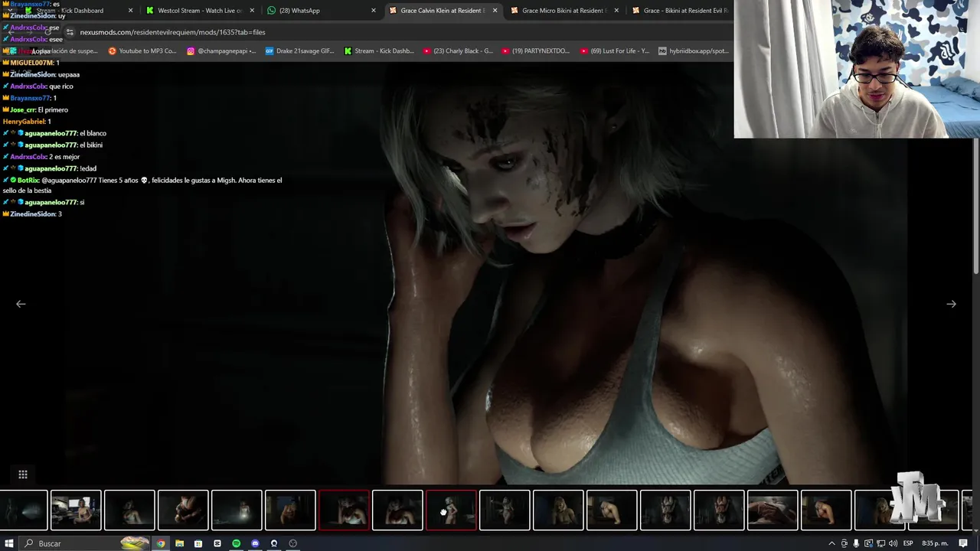Open the grid view of all images
Viewport: 980px width, 551px height.
[23, 474]
